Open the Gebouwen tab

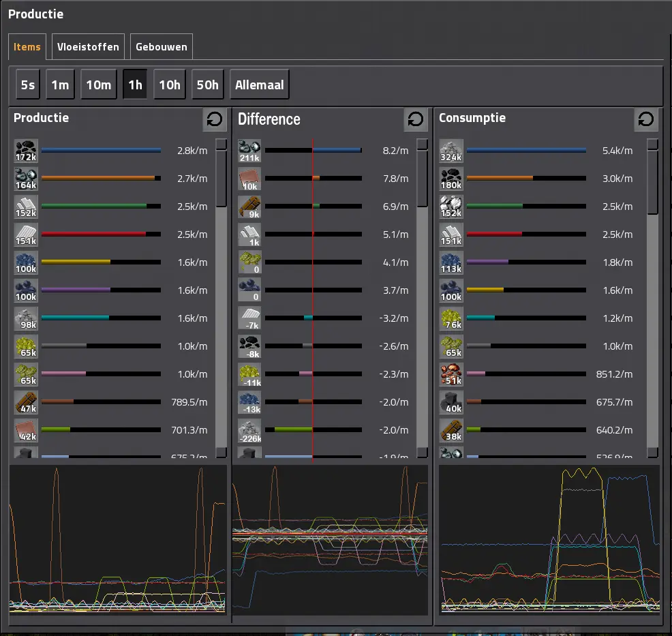coord(161,47)
